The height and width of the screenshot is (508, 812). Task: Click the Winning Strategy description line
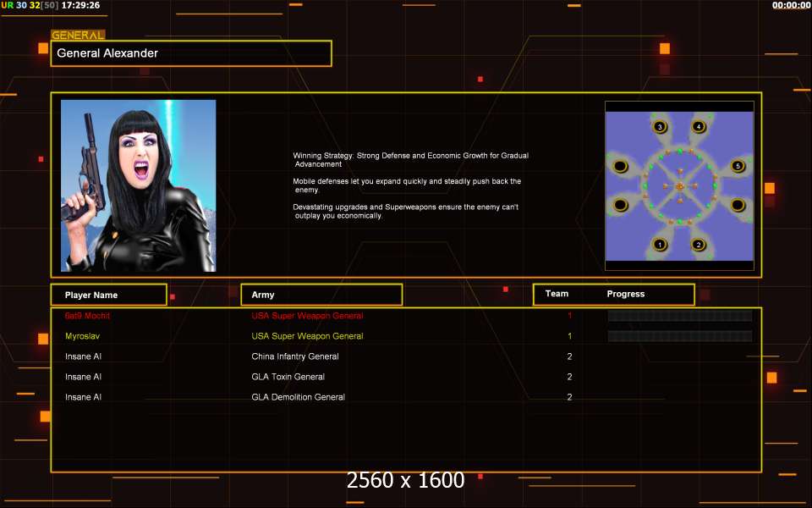pos(411,160)
